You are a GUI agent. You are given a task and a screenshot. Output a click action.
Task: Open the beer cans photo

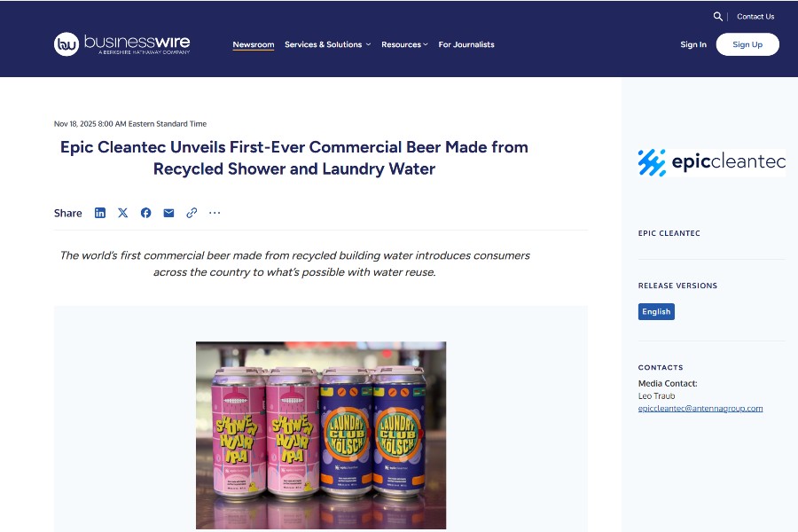321,435
